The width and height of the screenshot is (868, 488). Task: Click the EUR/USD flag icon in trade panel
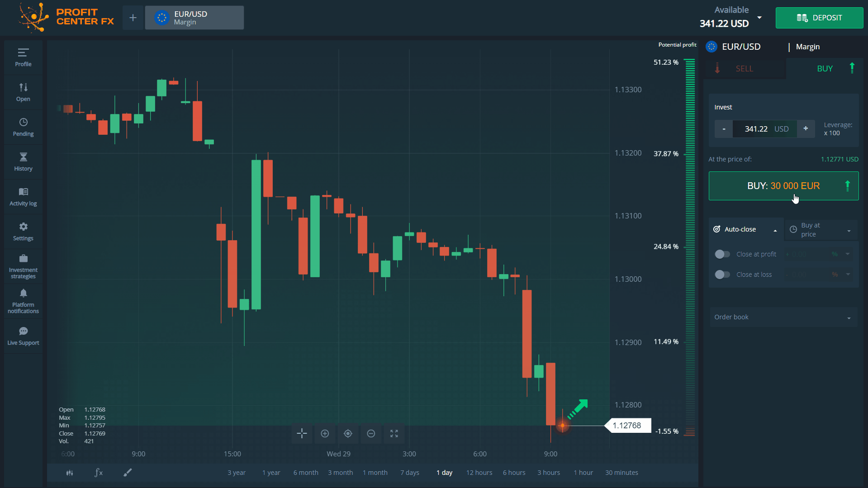pos(711,47)
